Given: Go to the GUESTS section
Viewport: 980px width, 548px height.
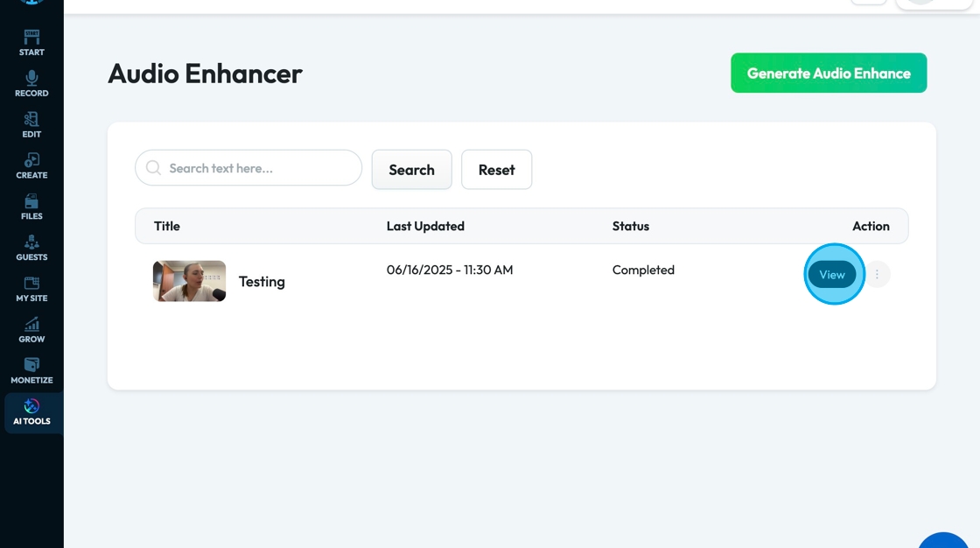Looking at the screenshot, I should click(x=31, y=248).
